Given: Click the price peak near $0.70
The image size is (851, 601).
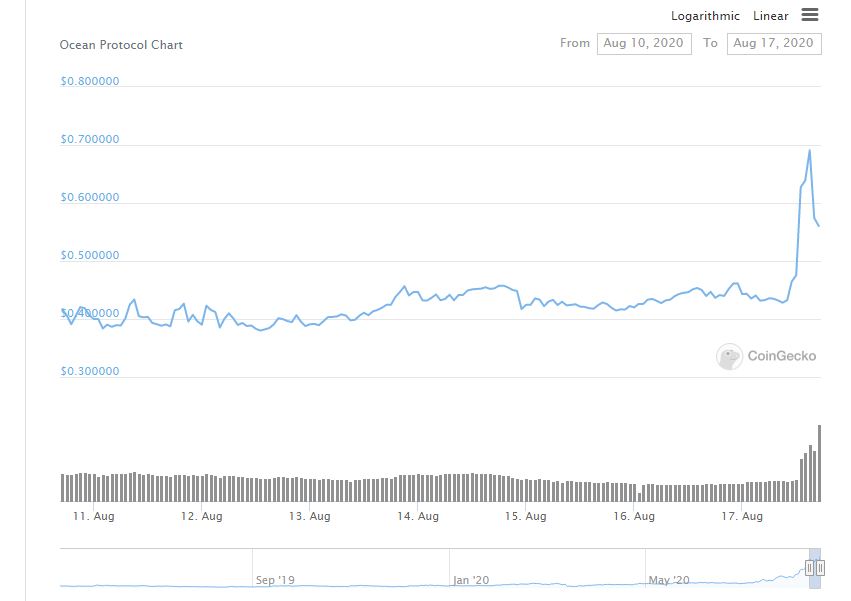Looking at the screenshot, I should tap(809, 150).
